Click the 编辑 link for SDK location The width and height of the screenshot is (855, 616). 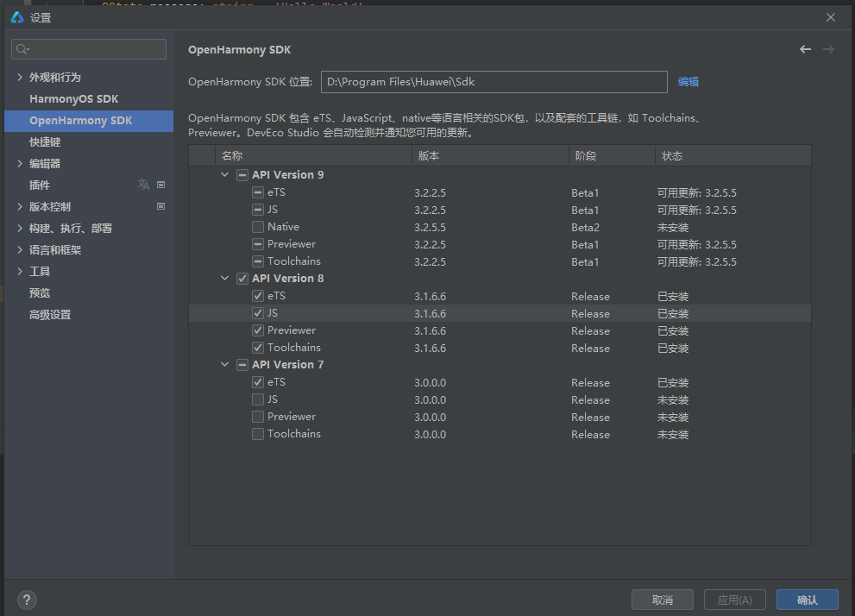coord(688,82)
